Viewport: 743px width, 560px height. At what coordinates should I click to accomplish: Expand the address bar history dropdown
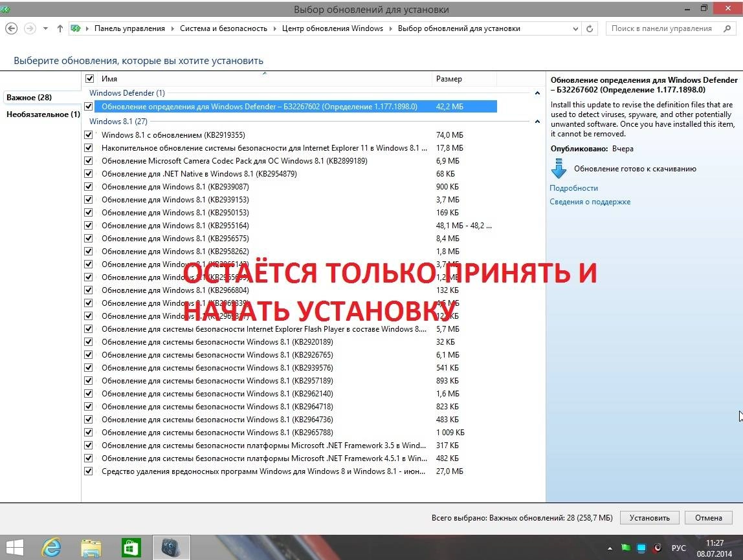pos(575,28)
